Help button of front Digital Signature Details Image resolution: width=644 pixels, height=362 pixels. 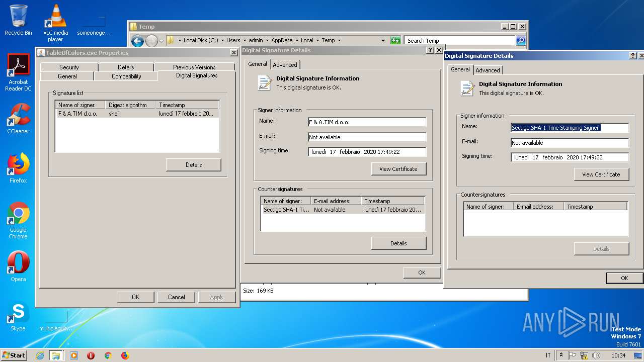(633, 56)
